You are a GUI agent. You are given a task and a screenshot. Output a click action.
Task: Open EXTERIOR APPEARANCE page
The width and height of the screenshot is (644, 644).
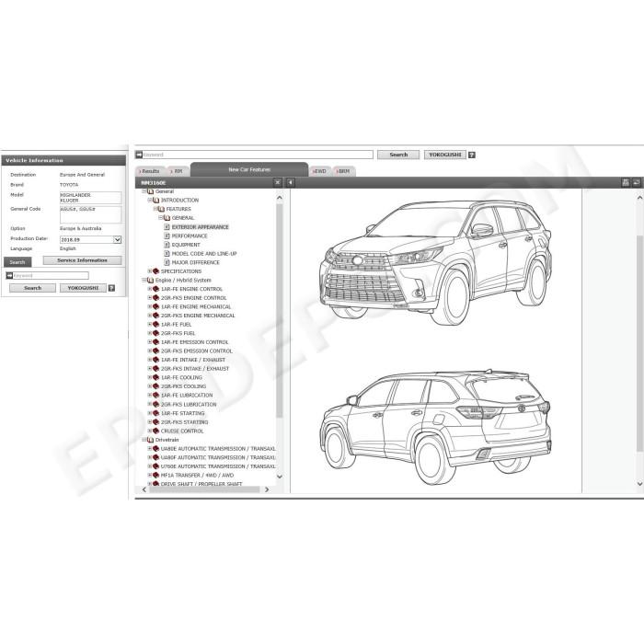pyautogui.click(x=200, y=227)
